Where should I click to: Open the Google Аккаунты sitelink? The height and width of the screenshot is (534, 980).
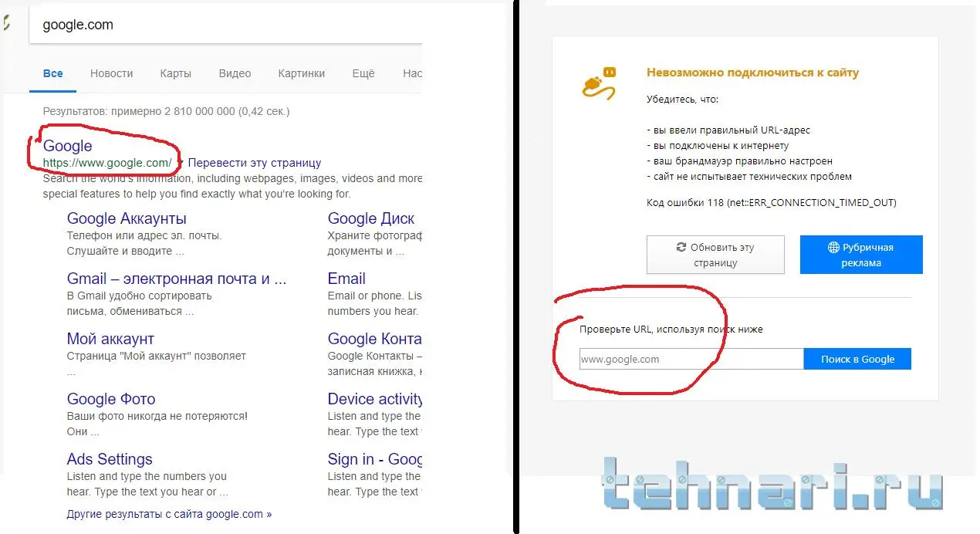pos(127,218)
